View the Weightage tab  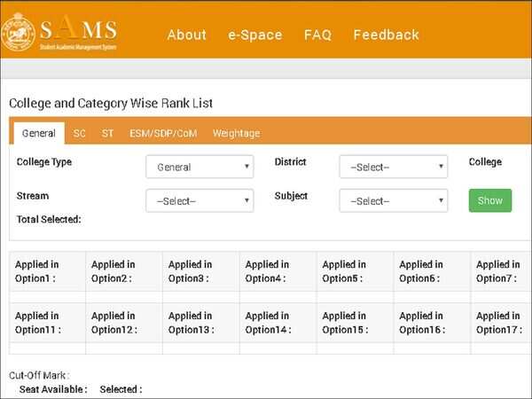click(236, 134)
